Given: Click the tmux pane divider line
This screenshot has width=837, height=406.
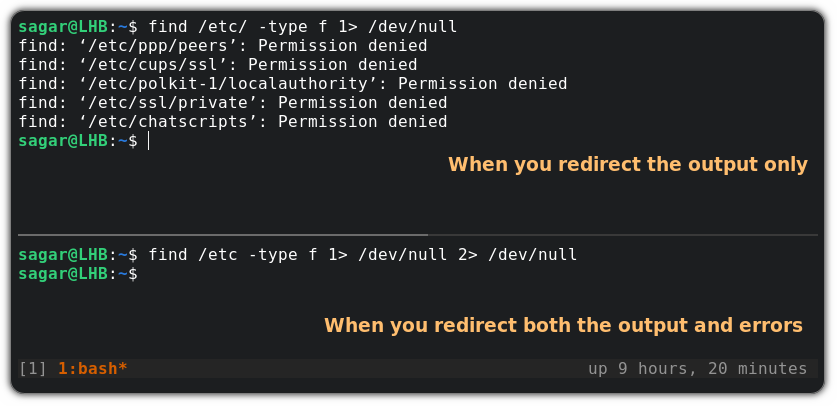Looking at the screenshot, I should [x=418, y=235].
